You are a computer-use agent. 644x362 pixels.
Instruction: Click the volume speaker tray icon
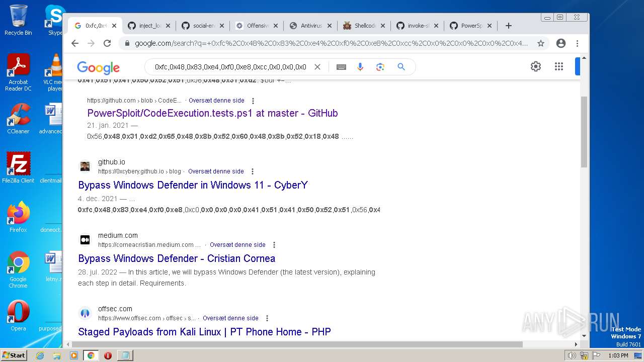pos(572,355)
